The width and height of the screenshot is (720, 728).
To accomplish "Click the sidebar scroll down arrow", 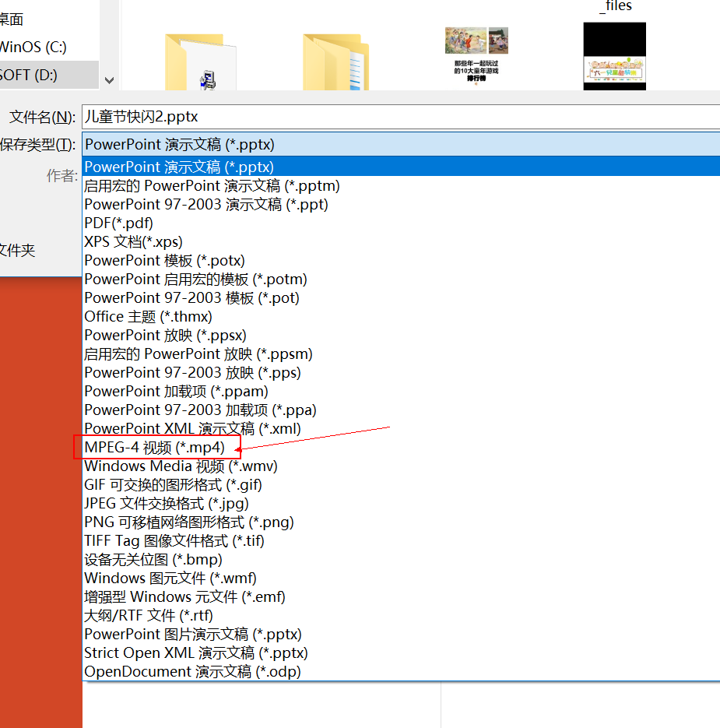I will click(110, 80).
